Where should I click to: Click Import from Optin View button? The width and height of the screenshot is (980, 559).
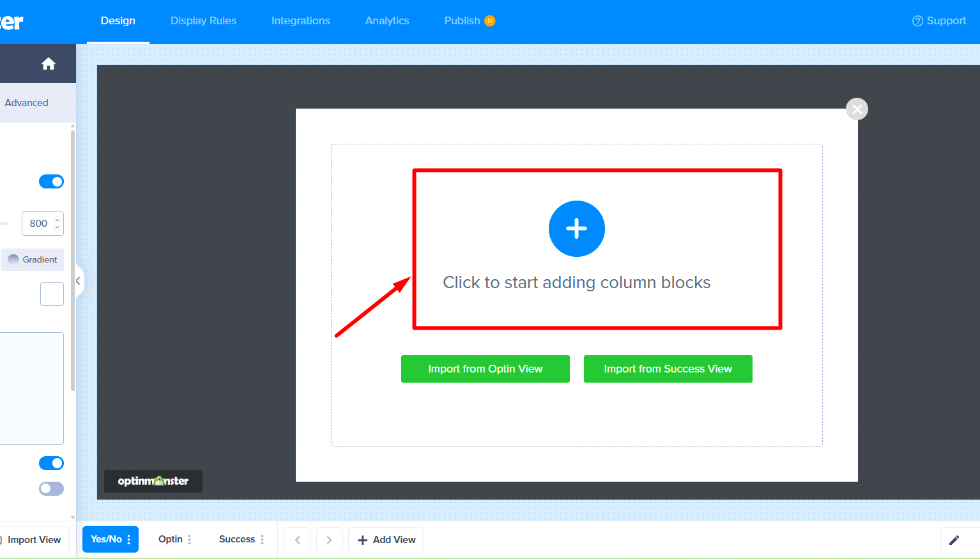point(485,369)
